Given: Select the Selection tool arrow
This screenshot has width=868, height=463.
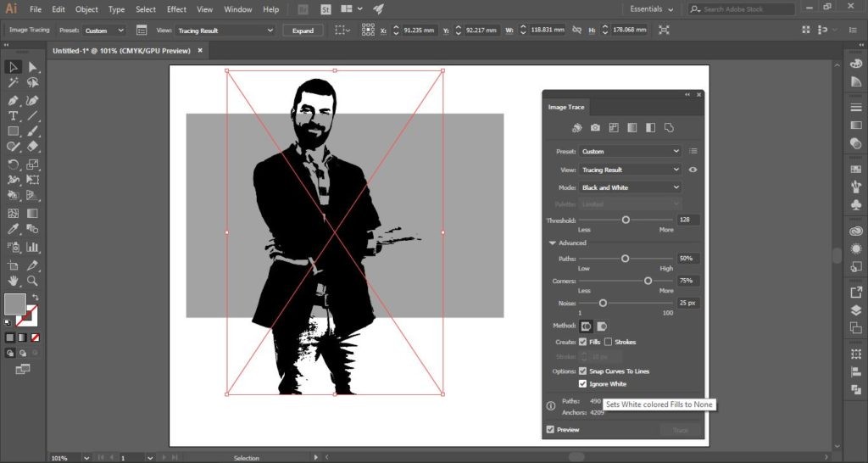Looking at the screenshot, I should click(x=13, y=67).
